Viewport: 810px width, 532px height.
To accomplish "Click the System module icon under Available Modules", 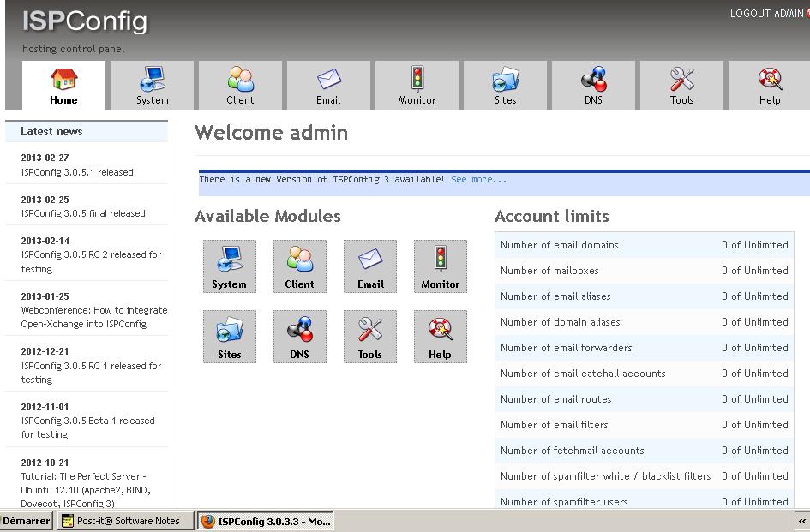I will click(230, 266).
